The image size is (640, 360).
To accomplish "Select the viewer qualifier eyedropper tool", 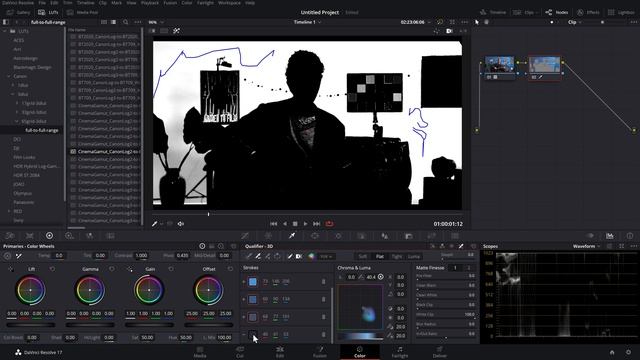I will [x=155, y=224].
